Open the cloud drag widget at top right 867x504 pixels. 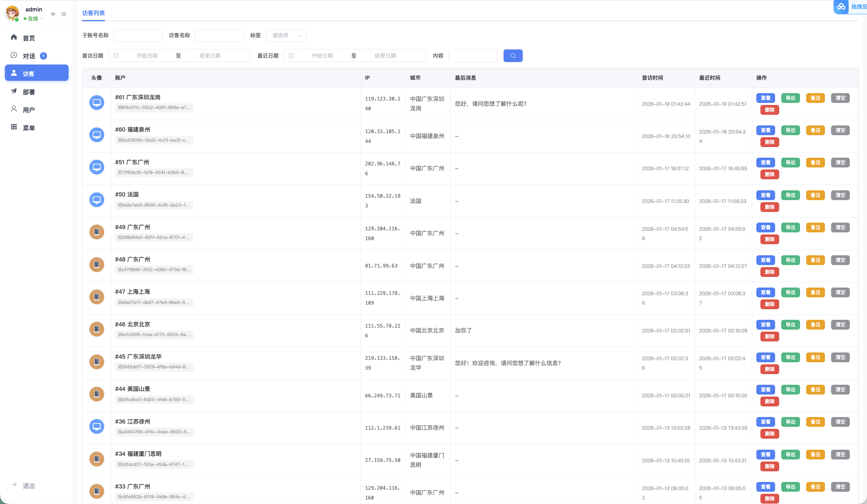pos(850,7)
